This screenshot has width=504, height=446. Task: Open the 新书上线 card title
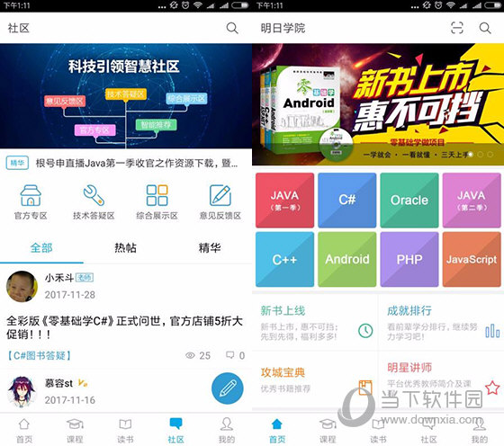283,310
